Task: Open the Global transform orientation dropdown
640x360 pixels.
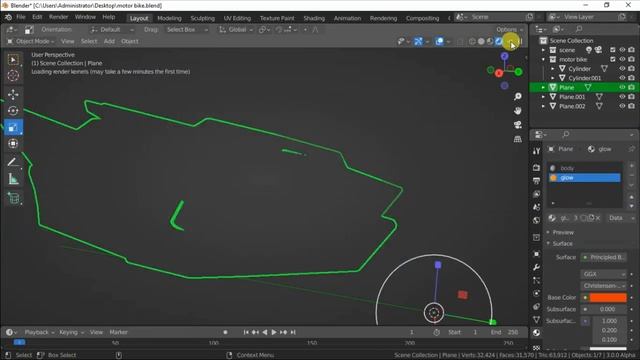Action: click(x=236, y=30)
